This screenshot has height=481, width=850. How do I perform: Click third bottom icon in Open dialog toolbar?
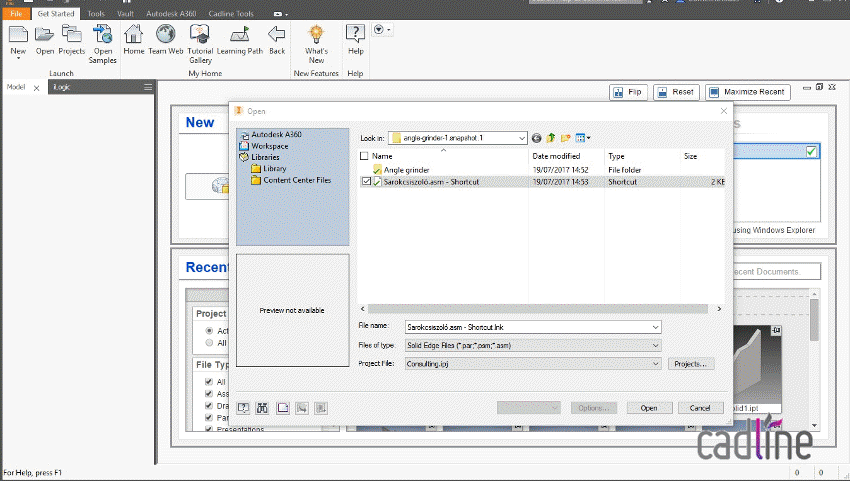(282, 408)
